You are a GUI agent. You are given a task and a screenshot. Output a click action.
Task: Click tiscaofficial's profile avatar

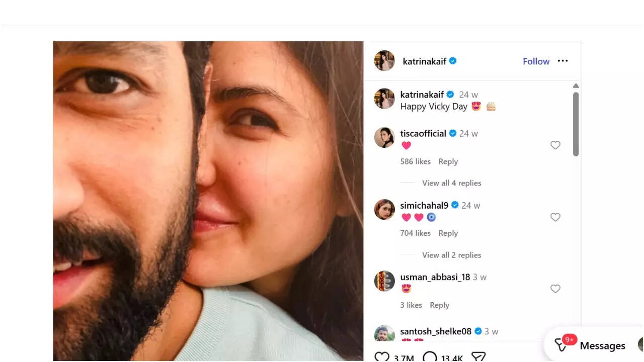(x=384, y=137)
